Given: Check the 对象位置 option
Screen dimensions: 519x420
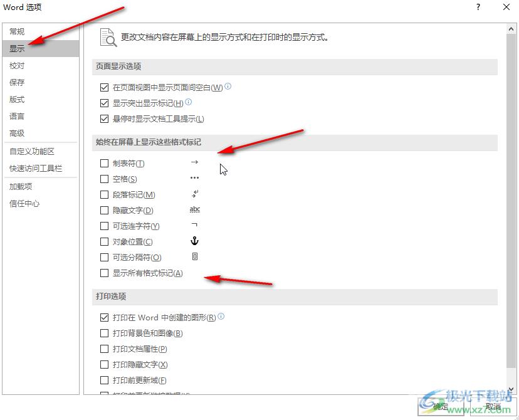Looking at the screenshot, I should pos(104,241).
